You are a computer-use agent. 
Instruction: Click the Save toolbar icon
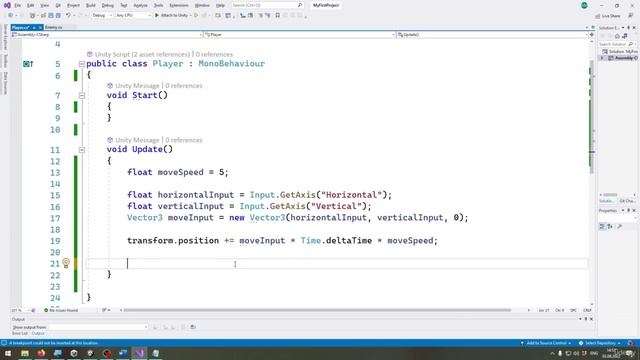click(51, 16)
